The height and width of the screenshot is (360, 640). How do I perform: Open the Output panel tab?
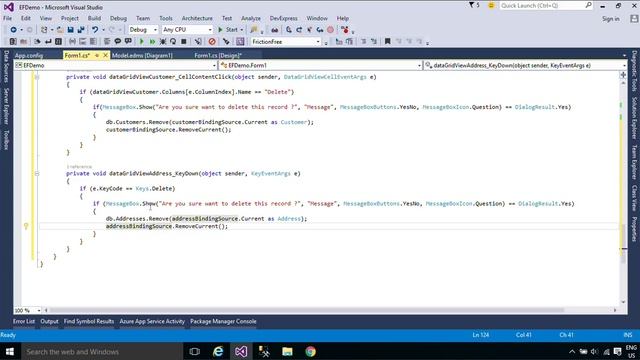[x=49, y=322]
